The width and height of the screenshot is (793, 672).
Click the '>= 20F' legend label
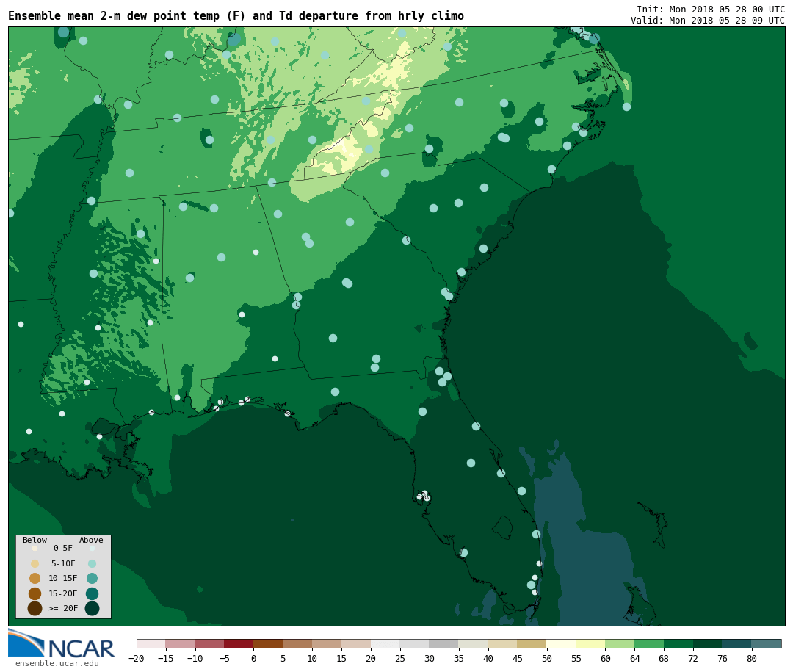(x=63, y=608)
